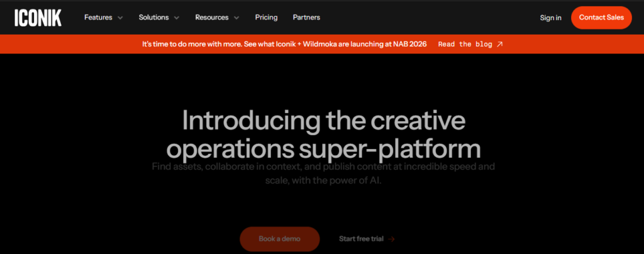Image resolution: width=644 pixels, height=254 pixels.
Task: Click the diagonal arrow icon after Read the blog
Action: coord(500,44)
